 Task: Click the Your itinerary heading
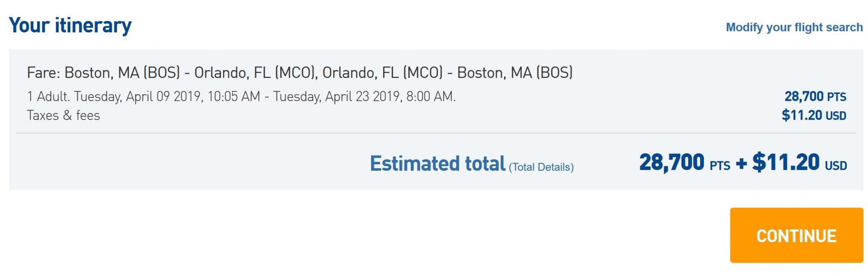pyautogui.click(x=70, y=25)
